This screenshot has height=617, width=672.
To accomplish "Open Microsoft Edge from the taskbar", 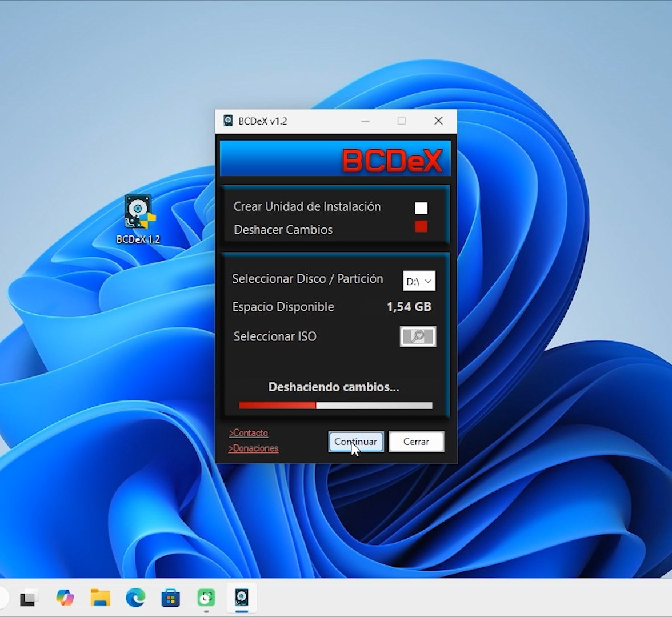I will pos(135,598).
